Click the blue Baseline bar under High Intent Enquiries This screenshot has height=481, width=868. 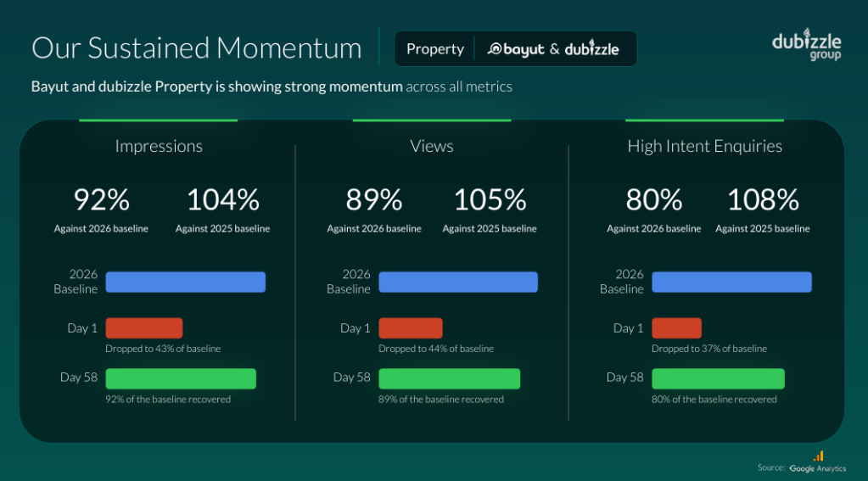[x=732, y=282]
